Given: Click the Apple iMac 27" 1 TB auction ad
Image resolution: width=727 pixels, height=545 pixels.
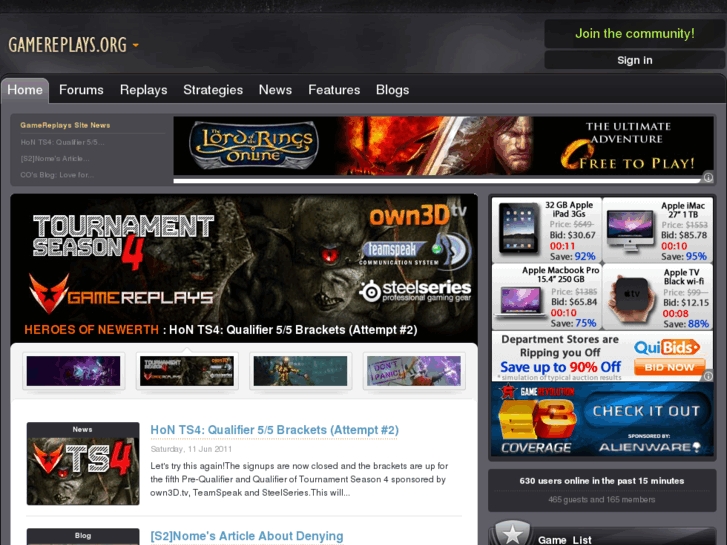Looking at the screenshot, I should [658, 230].
